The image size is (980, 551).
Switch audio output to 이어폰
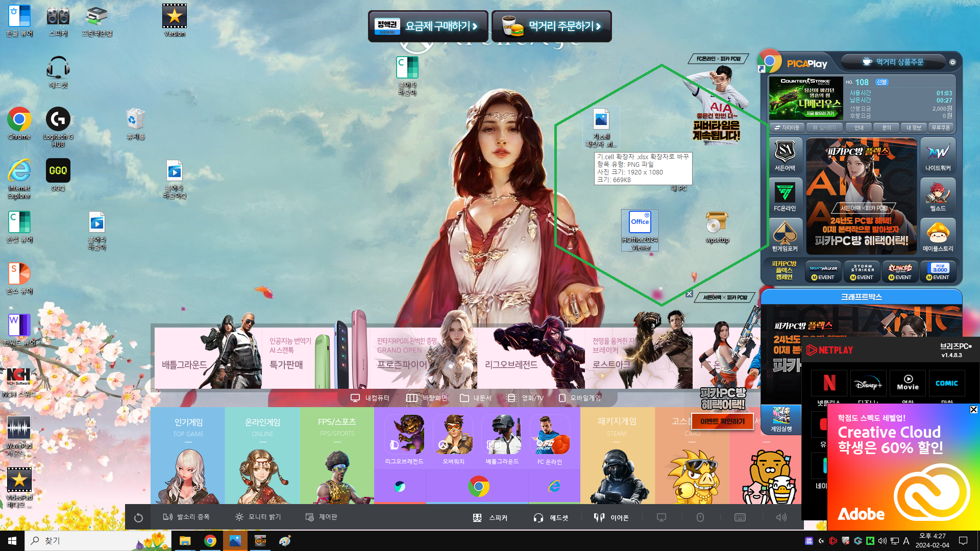pos(611,518)
